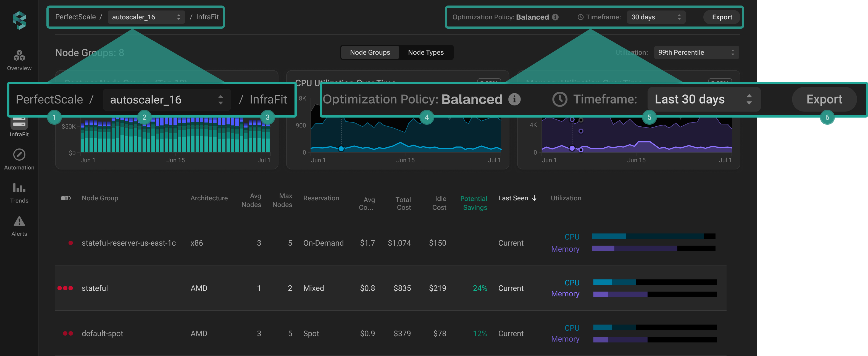The height and width of the screenshot is (356, 868).
Task: Click the AMD architecture cell on default-spot row
Action: 199,333
